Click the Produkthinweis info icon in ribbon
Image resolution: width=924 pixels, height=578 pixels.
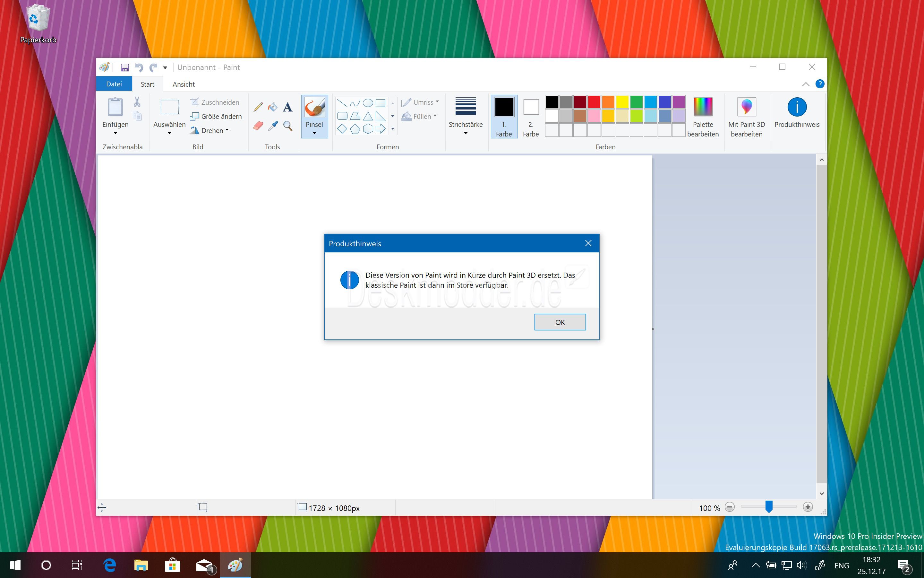(x=797, y=107)
